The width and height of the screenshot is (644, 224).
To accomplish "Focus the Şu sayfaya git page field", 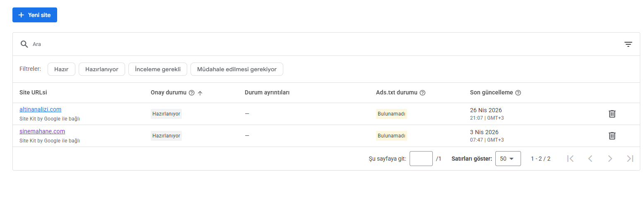I will [x=421, y=159].
